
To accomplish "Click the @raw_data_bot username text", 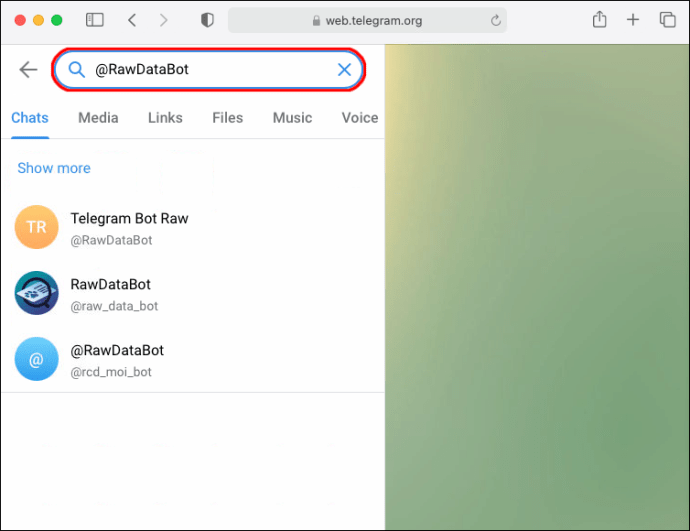I will pos(114,306).
